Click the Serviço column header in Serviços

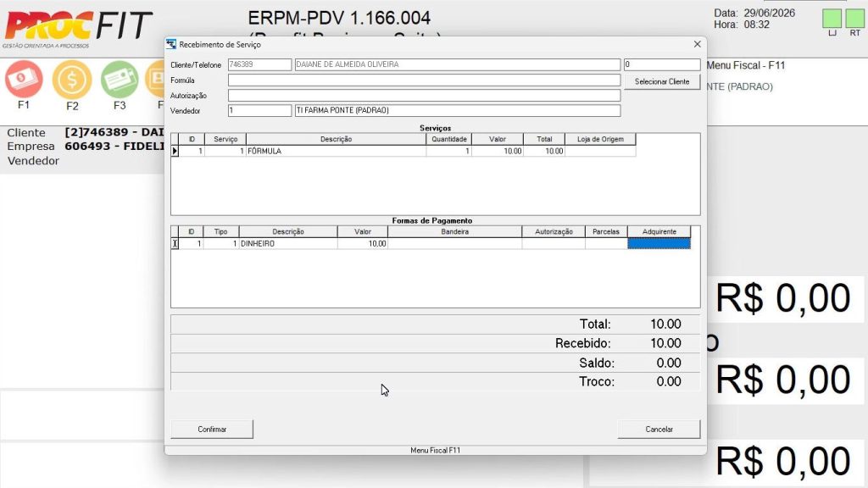pyautogui.click(x=225, y=140)
